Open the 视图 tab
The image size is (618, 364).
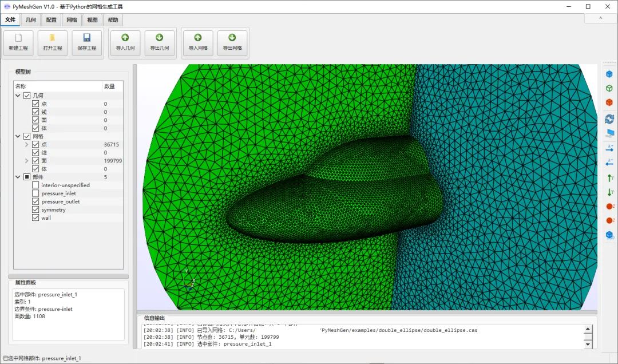tap(92, 20)
